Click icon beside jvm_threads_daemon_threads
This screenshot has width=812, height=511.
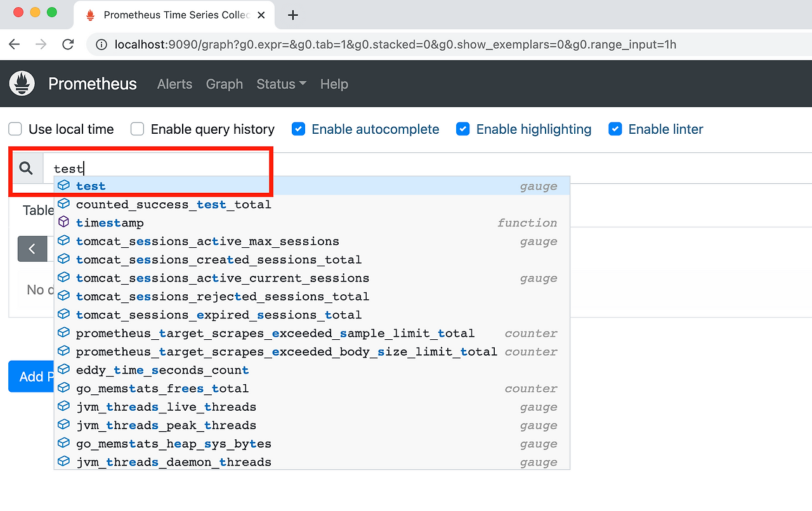click(63, 462)
